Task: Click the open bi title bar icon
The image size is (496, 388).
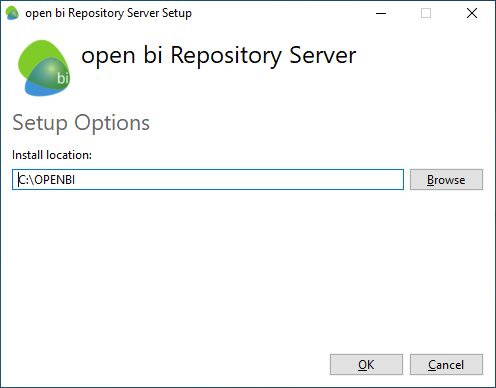Action: tap(12, 13)
